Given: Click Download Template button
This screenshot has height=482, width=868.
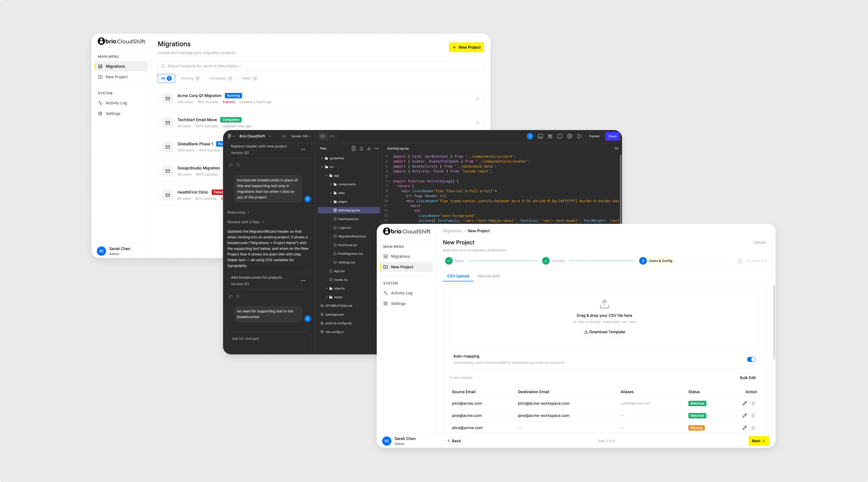Looking at the screenshot, I should coord(604,332).
